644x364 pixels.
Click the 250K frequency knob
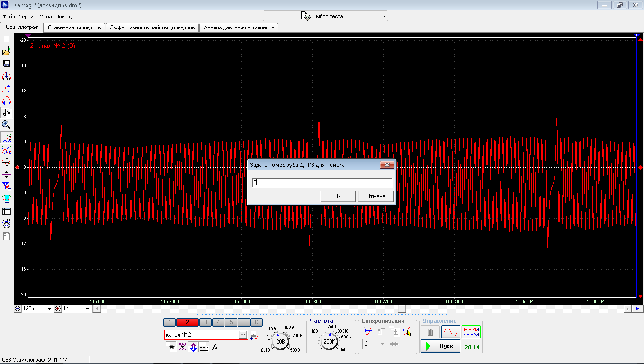click(x=330, y=341)
